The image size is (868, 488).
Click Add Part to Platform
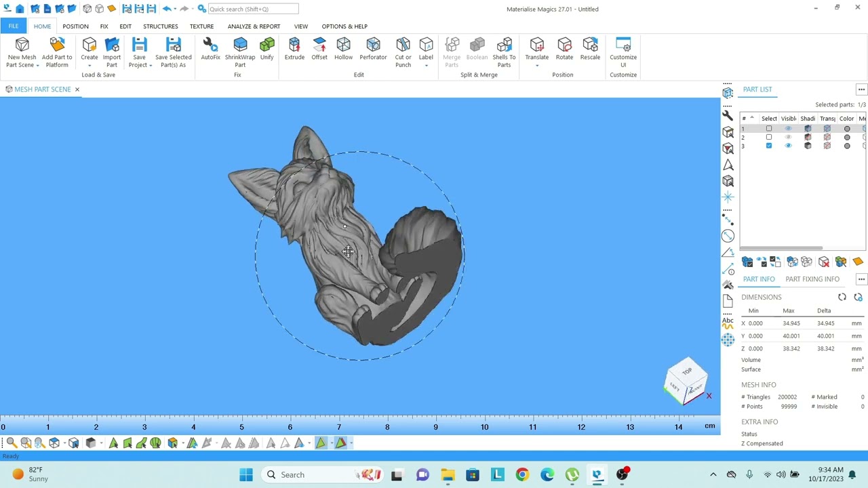tap(57, 52)
